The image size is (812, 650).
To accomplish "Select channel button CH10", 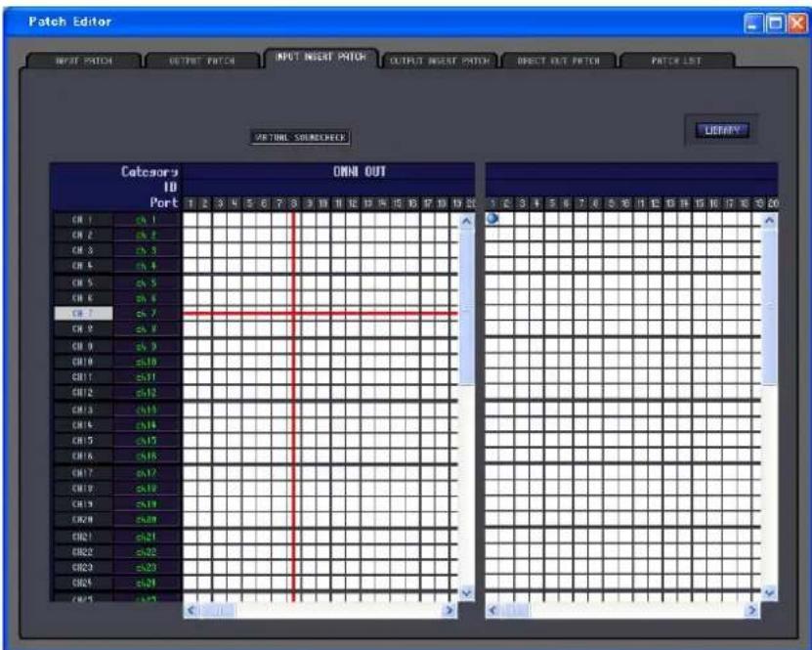I will click(83, 362).
